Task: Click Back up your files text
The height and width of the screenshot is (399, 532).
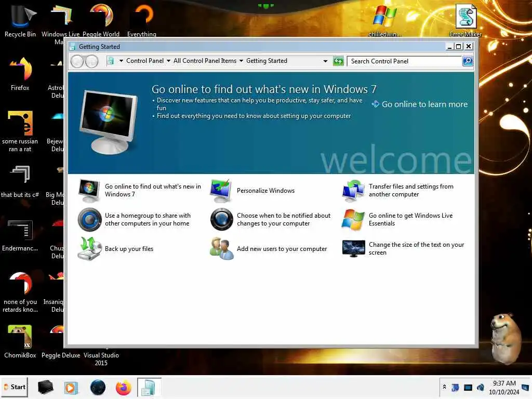Action: pos(129,249)
